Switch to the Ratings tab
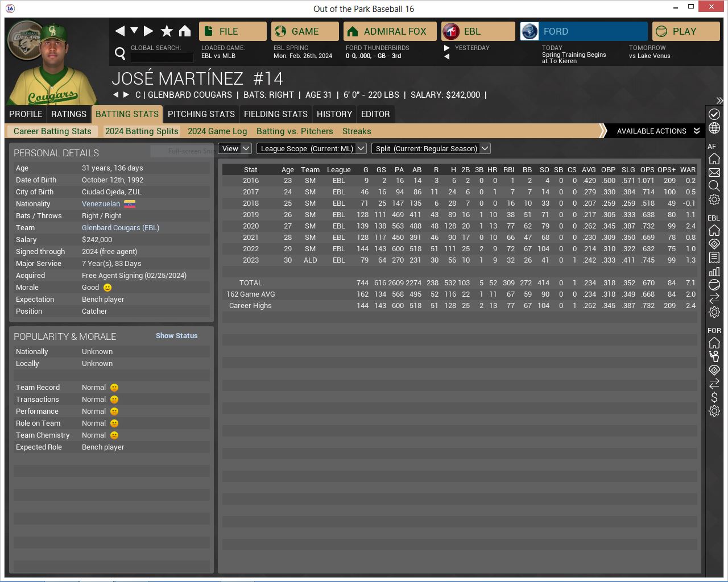Viewport: 728px width, 582px height. pos(69,114)
